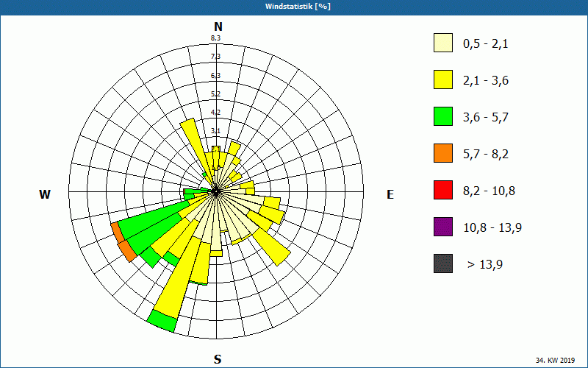
Task: Click the legend label "> 13,9"
Action: (485, 265)
